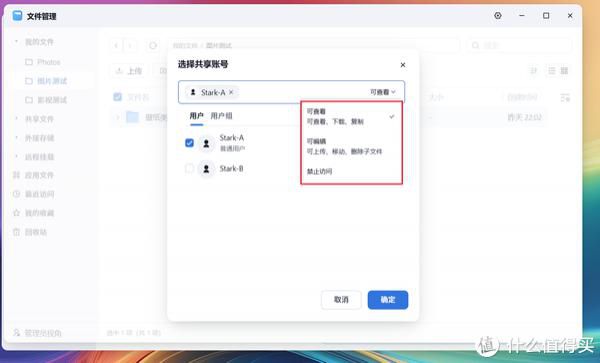This screenshot has height=363, width=600.
Task: Click the 上传 upload button
Action: pos(129,71)
